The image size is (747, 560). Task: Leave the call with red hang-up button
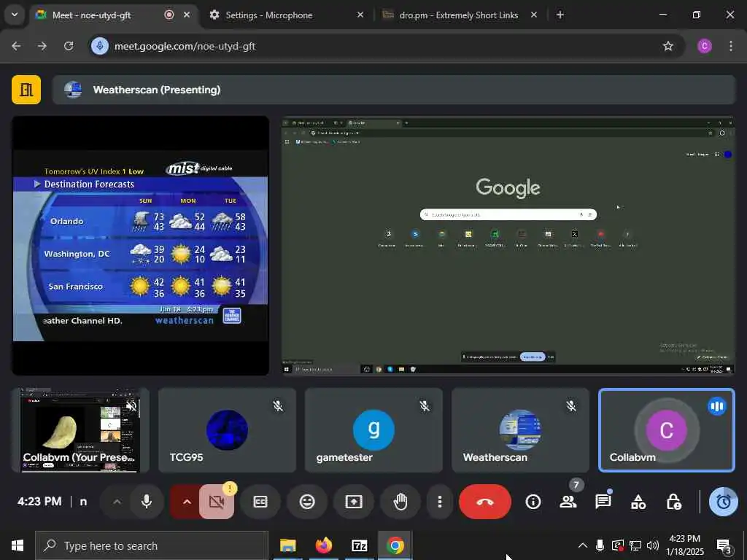pos(484,502)
